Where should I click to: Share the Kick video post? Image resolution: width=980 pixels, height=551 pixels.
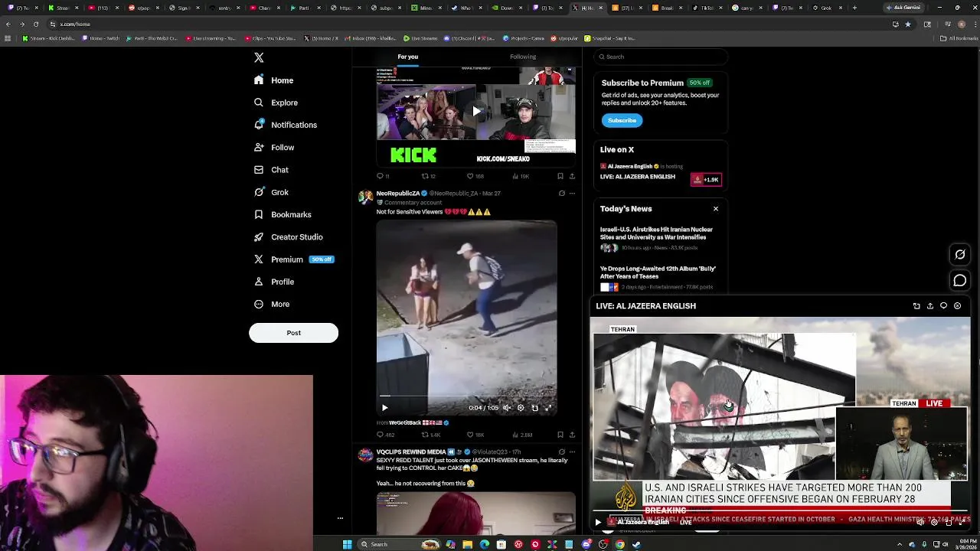572,176
